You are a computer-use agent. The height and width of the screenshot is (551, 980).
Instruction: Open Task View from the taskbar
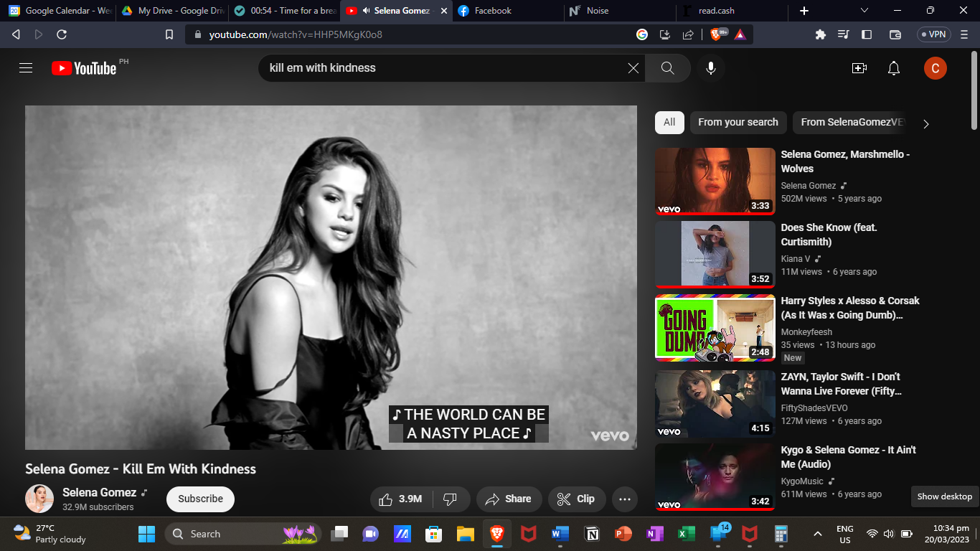tap(339, 534)
